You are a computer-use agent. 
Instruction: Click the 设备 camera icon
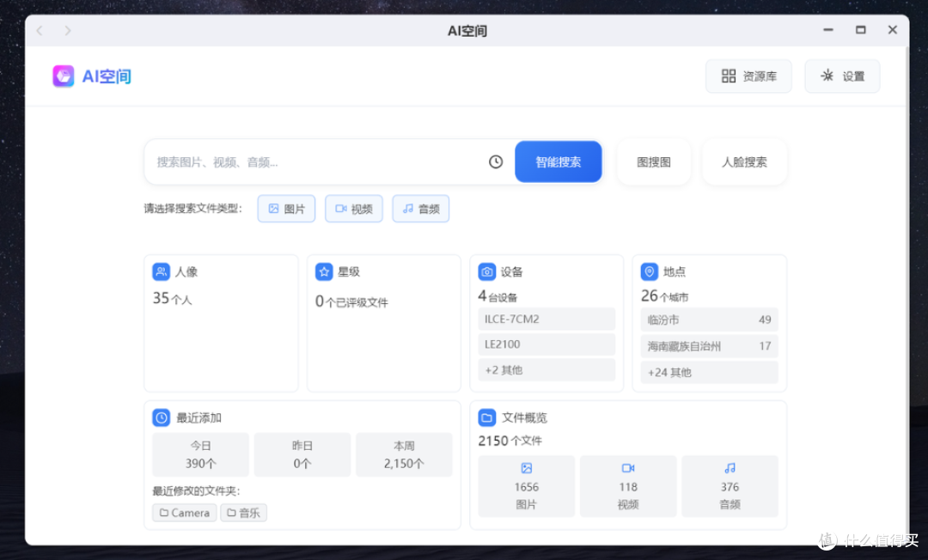click(486, 271)
